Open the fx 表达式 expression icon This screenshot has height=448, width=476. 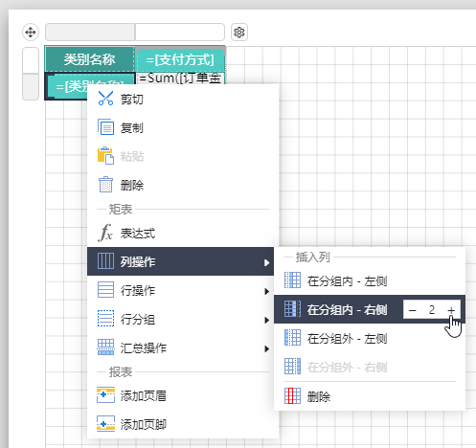click(105, 233)
